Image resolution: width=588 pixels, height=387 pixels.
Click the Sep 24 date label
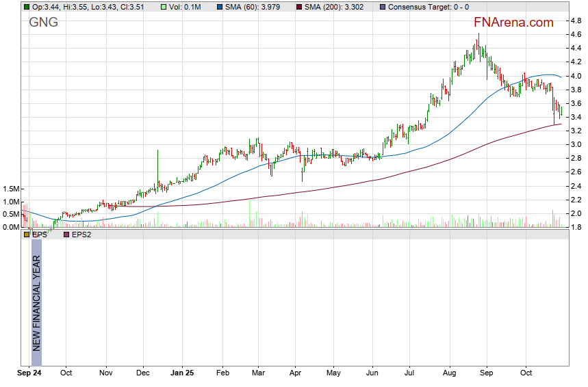click(30, 374)
